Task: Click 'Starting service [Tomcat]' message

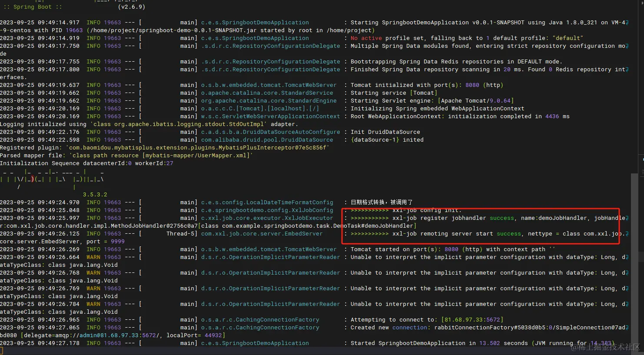Action: [x=394, y=93]
